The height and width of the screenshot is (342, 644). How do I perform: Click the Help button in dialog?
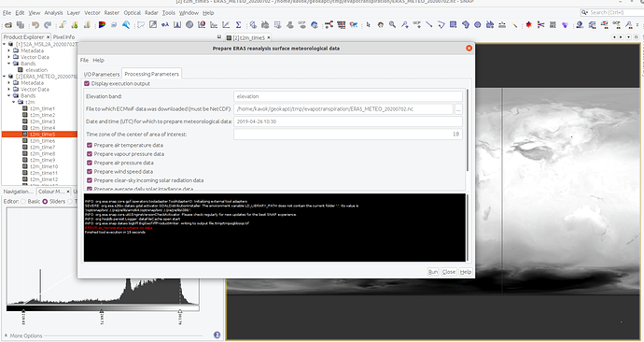[466, 272]
